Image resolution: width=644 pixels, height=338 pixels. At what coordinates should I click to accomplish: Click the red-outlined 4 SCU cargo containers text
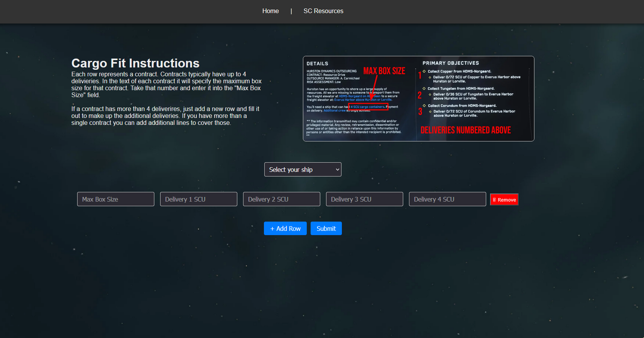(x=368, y=107)
